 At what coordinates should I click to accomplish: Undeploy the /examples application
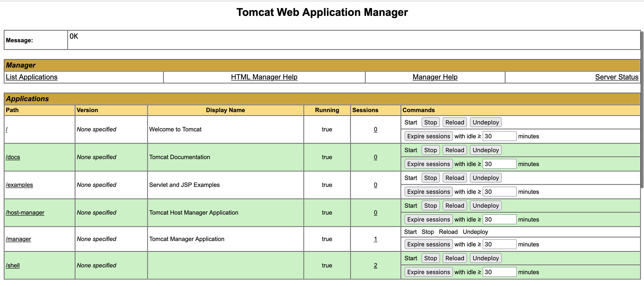point(486,178)
